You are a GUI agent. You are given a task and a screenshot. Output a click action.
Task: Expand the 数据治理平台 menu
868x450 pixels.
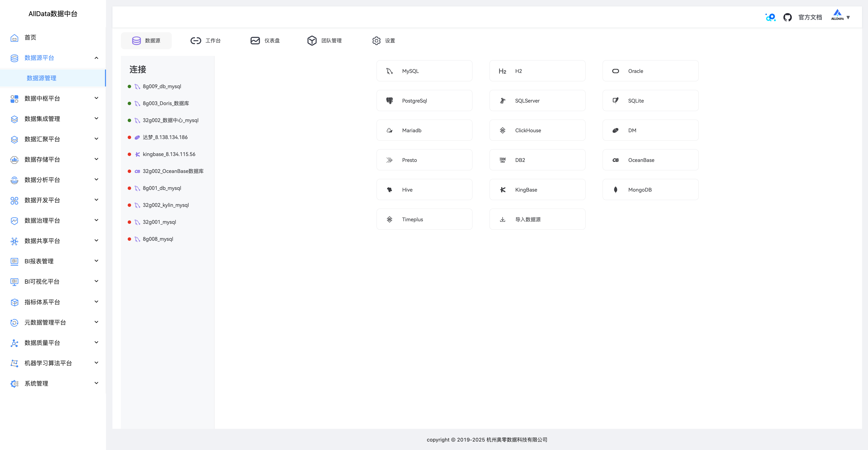(x=53, y=221)
